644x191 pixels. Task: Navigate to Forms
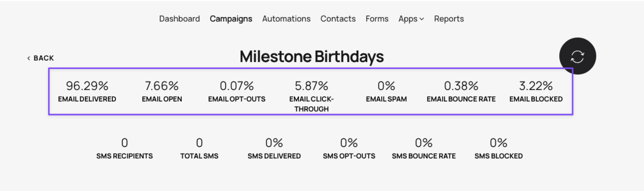[377, 19]
